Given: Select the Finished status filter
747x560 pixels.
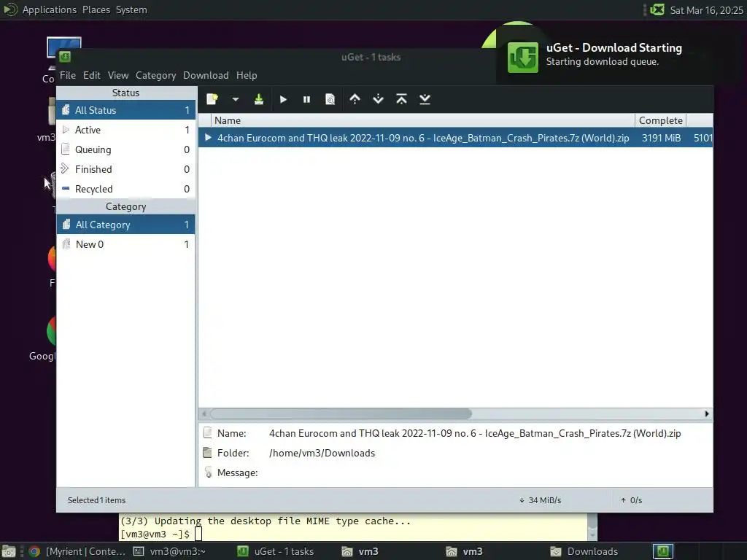Looking at the screenshot, I should click(125, 169).
